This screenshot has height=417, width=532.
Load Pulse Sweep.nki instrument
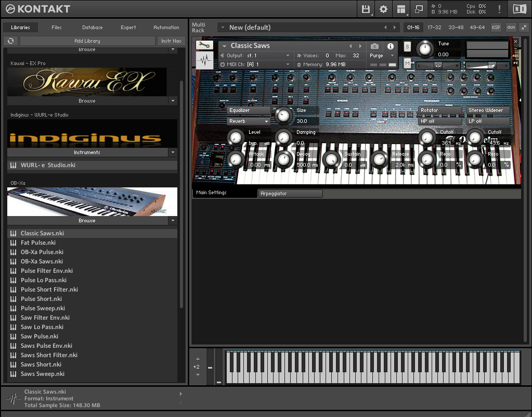92,308
